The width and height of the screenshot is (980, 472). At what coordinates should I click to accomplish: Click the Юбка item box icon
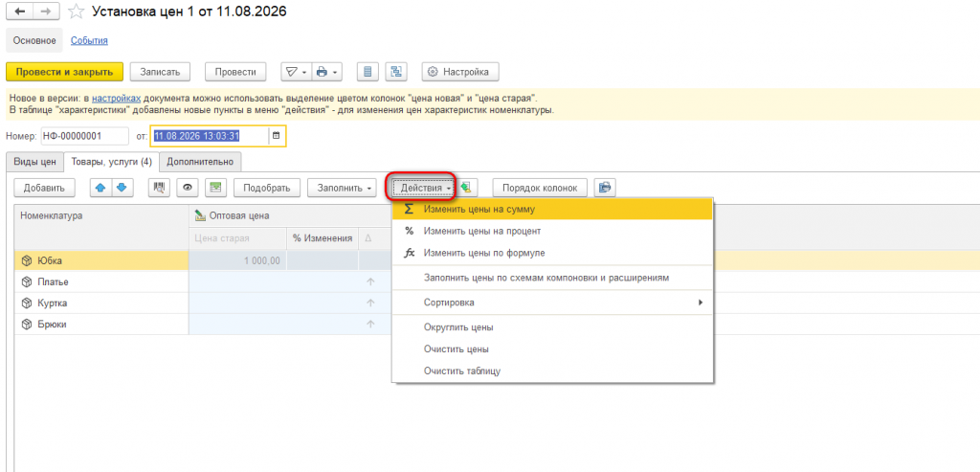[x=26, y=260]
